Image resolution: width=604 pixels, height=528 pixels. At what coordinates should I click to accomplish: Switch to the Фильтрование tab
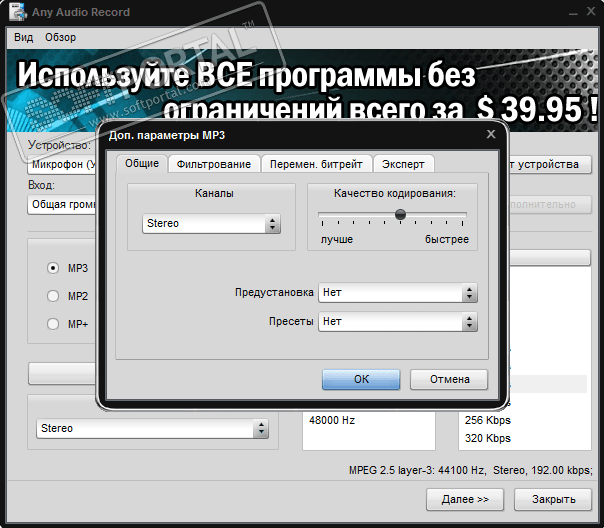pyautogui.click(x=214, y=164)
